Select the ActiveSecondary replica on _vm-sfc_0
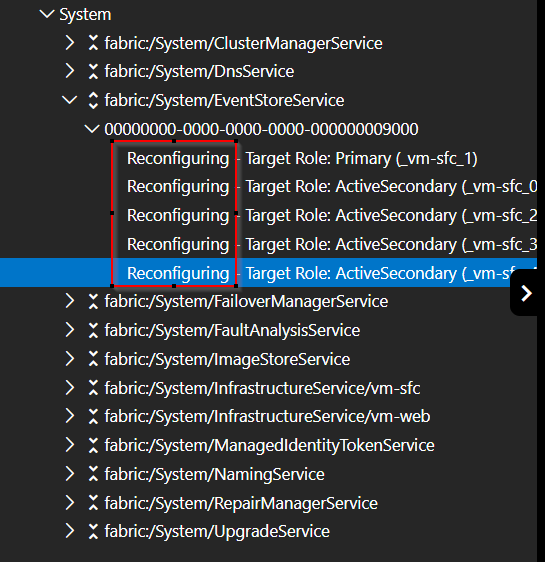Image resolution: width=545 pixels, height=562 pixels. click(332, 186)
